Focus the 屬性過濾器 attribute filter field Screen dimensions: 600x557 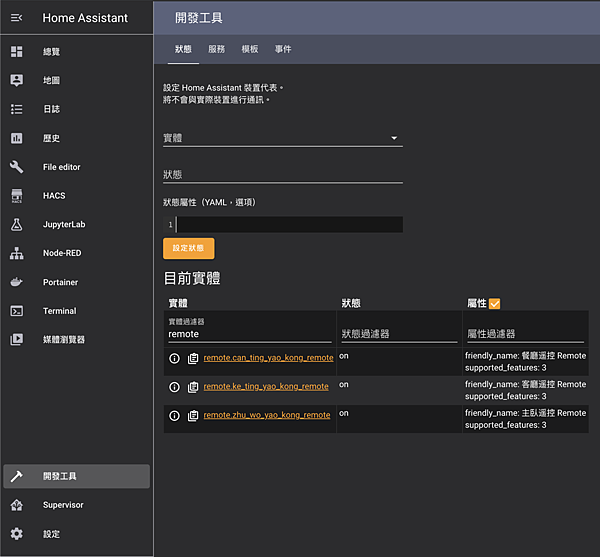point(525,334)
